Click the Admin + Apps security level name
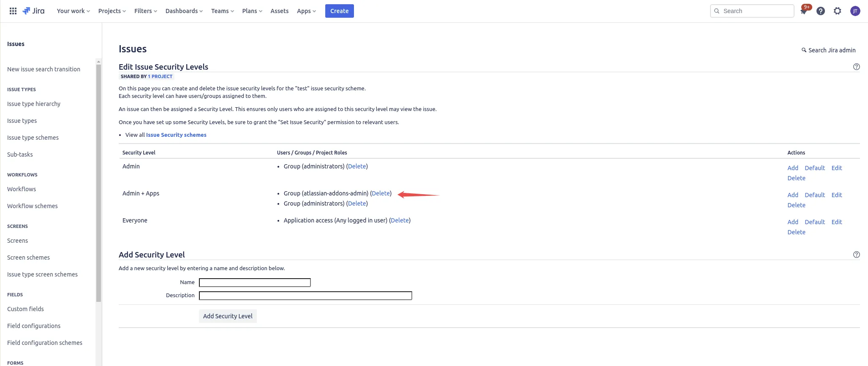The height and width of the screenshot is (366, 868). click(141, 193)
